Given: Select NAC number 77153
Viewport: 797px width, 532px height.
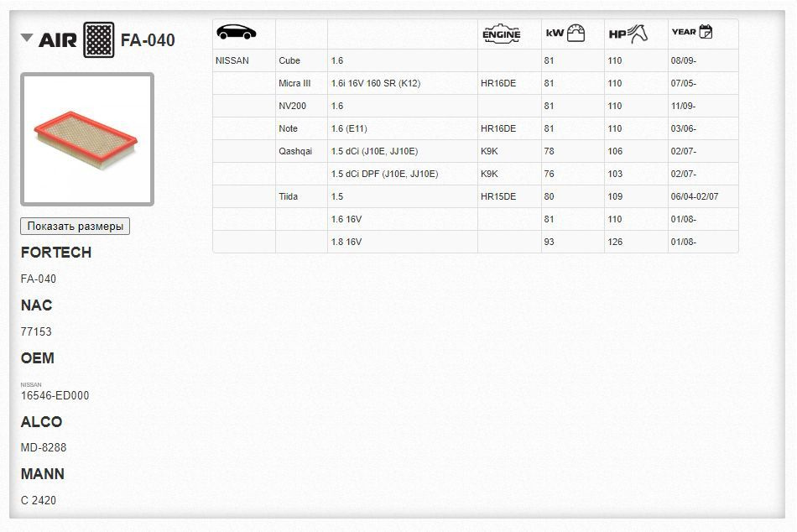Looking at the screenshot, I should coord(36,331).
